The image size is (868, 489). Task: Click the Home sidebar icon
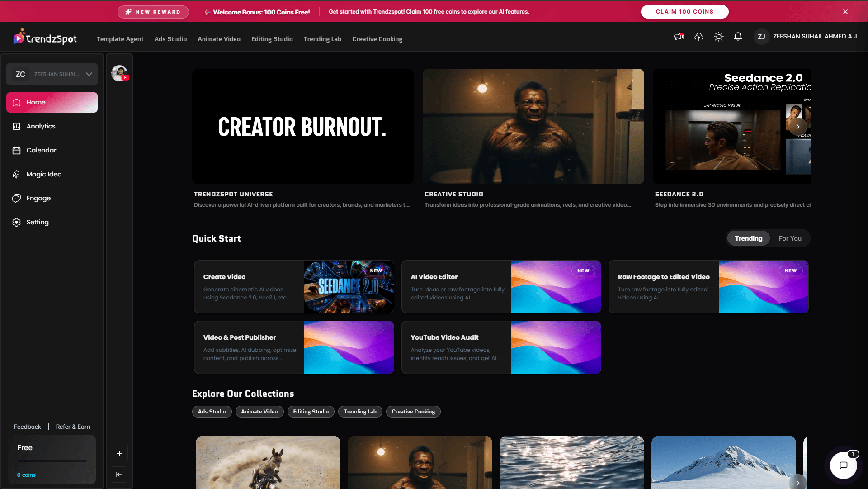[17, 103]
